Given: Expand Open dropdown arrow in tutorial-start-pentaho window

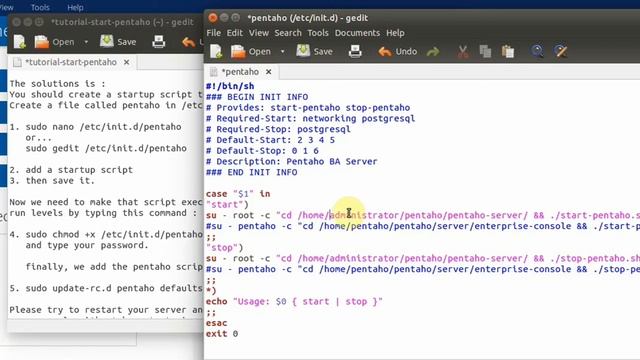Looking at the screenshot, I should (x=86, y=42).
